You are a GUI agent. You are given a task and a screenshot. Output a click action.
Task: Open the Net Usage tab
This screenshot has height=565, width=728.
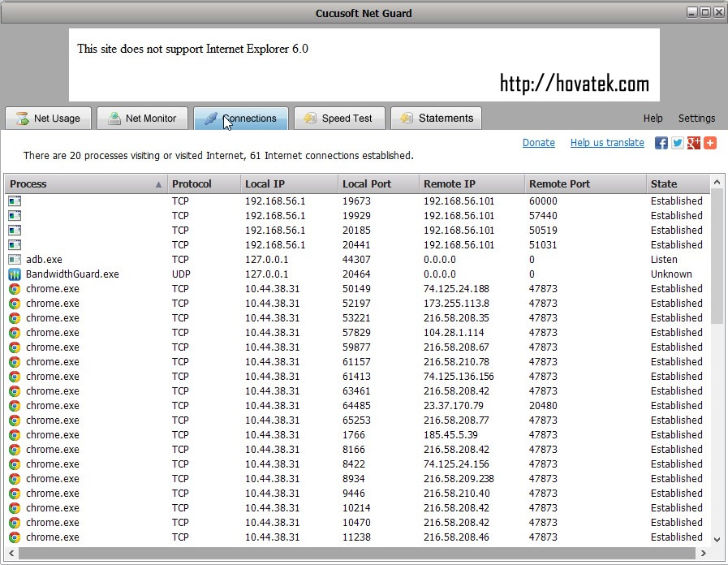48,119
